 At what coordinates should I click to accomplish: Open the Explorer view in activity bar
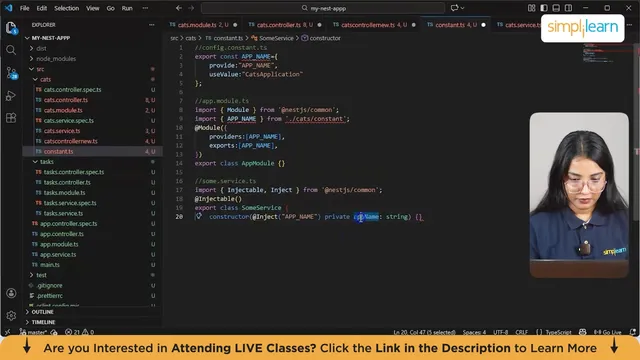pos(11,28)
